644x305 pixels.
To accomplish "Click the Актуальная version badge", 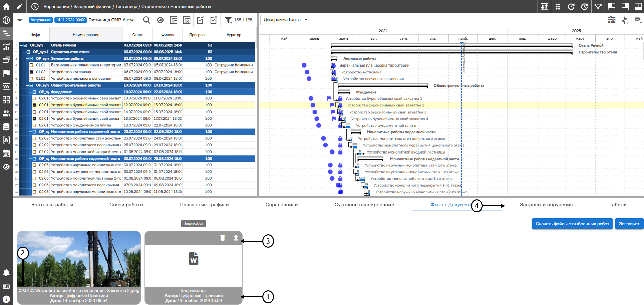I will click(41, 20).
